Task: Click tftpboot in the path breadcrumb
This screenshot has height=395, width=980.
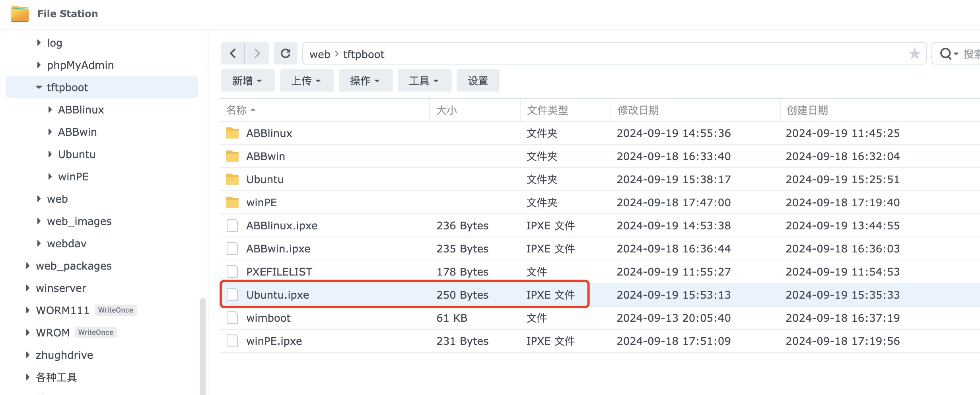Action: click(x=364, y=54)
